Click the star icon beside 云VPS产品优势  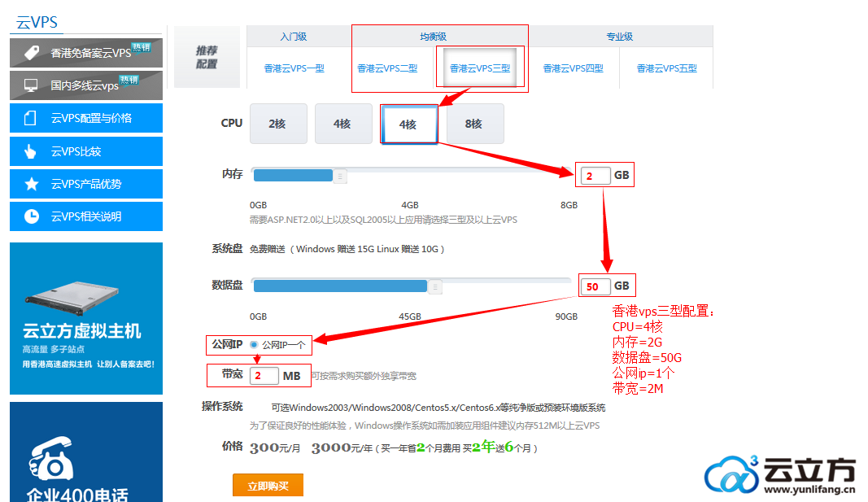32,184
